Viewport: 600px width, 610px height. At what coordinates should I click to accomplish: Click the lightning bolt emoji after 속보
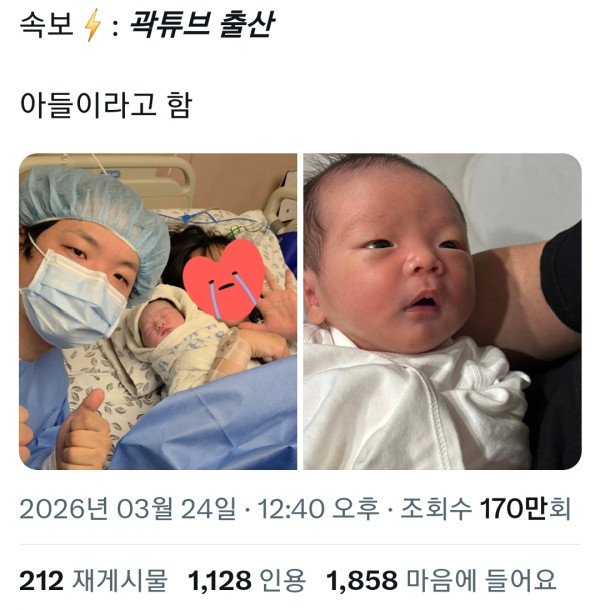point(93,25)
